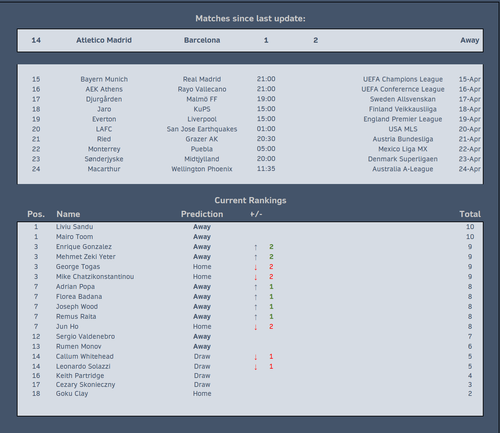Select 'Sønderjyske' home team
Screen dimensions: 500x433
point(104,159)
